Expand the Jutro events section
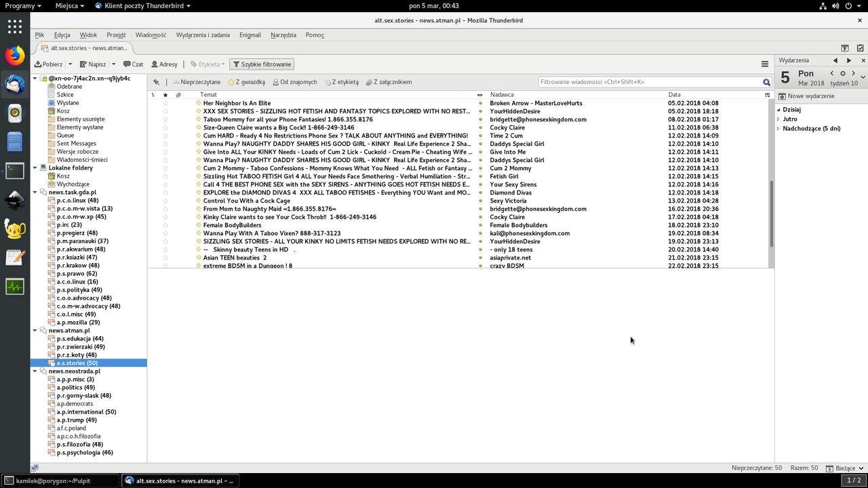The height and width of the screenshot is (488, 868). 778,119
